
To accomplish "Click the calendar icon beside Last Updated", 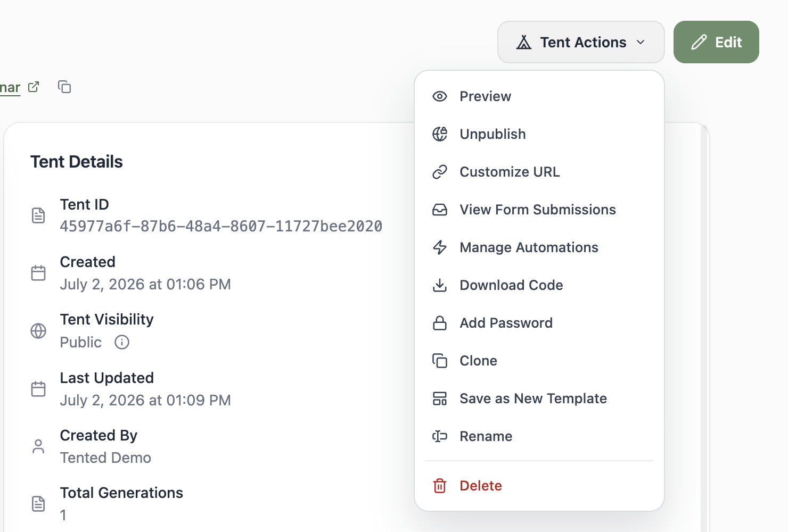I will point(38,389).
